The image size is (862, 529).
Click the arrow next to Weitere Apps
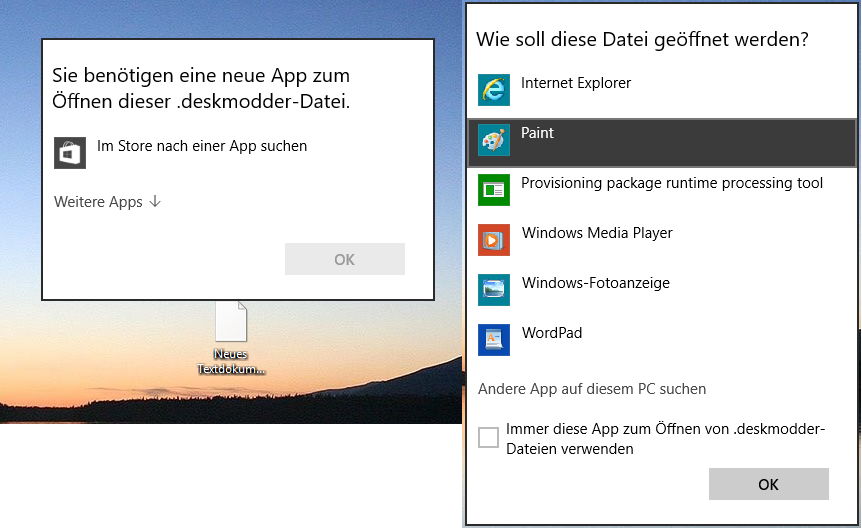click(155, 201)
